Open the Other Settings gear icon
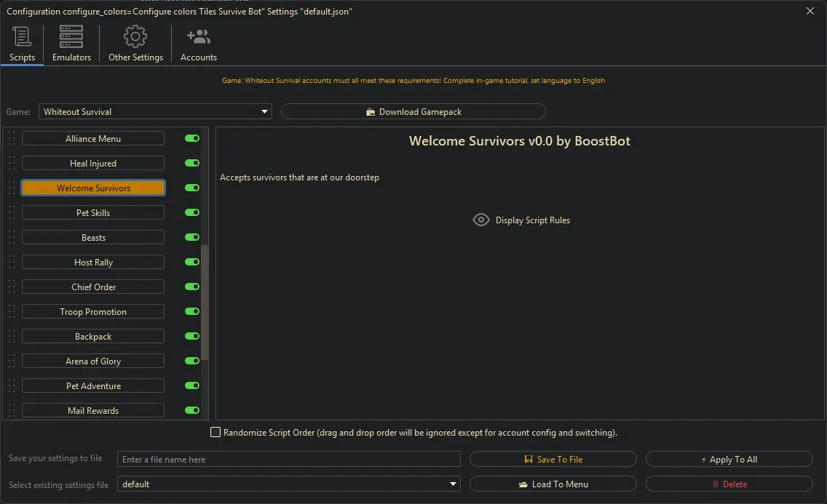 tap(135, 36)
